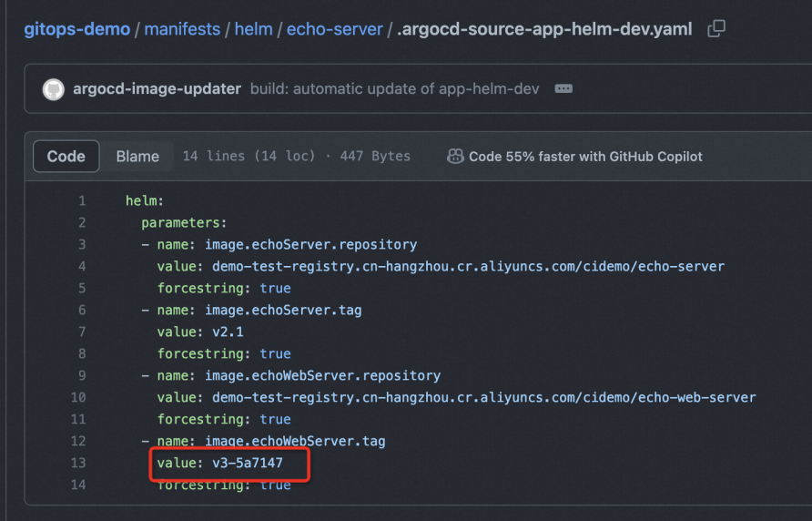Select line number 12

click(x=78, y=441)
